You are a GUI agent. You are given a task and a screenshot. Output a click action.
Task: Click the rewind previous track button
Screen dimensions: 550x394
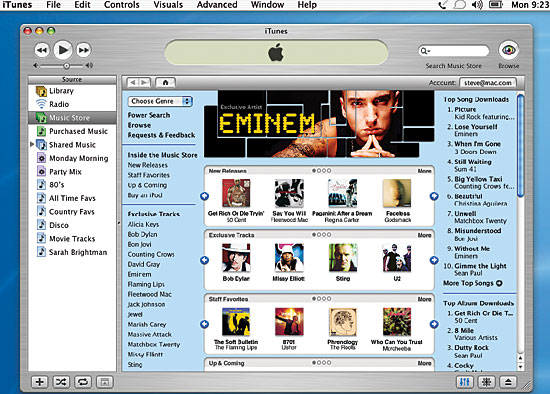tap(42, 51)
